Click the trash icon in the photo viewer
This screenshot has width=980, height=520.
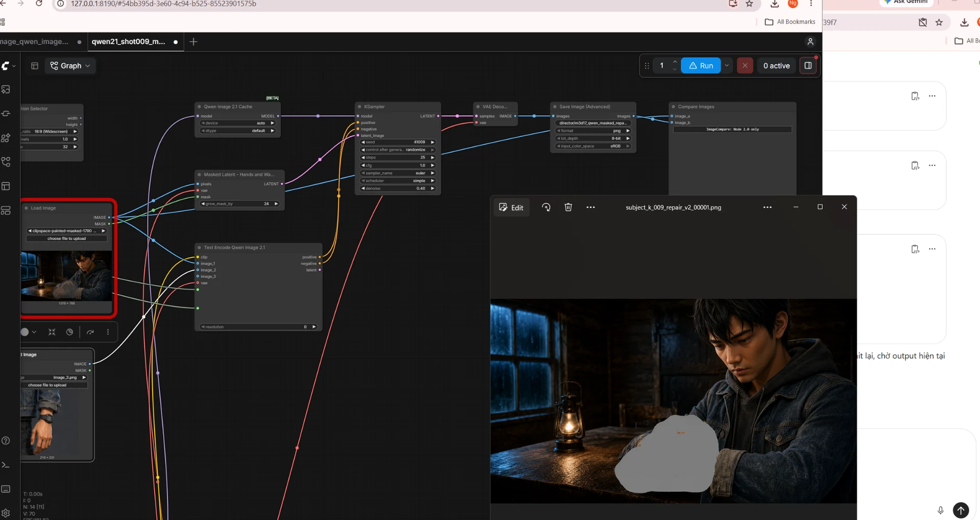click(568, 207)
